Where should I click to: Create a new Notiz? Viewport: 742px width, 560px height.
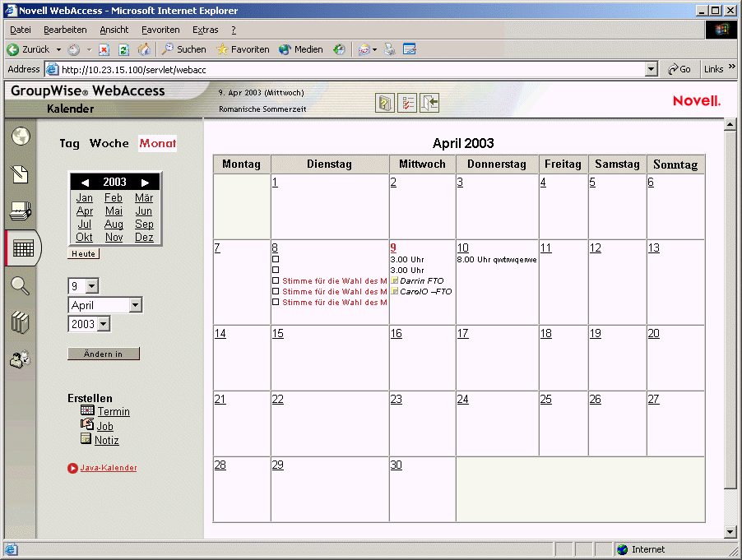coord(106,440)
